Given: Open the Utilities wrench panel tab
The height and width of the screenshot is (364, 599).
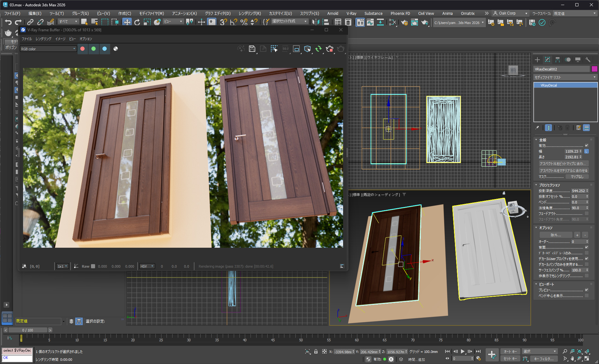Looking at the screenshot, I should [x=588, y=60].
